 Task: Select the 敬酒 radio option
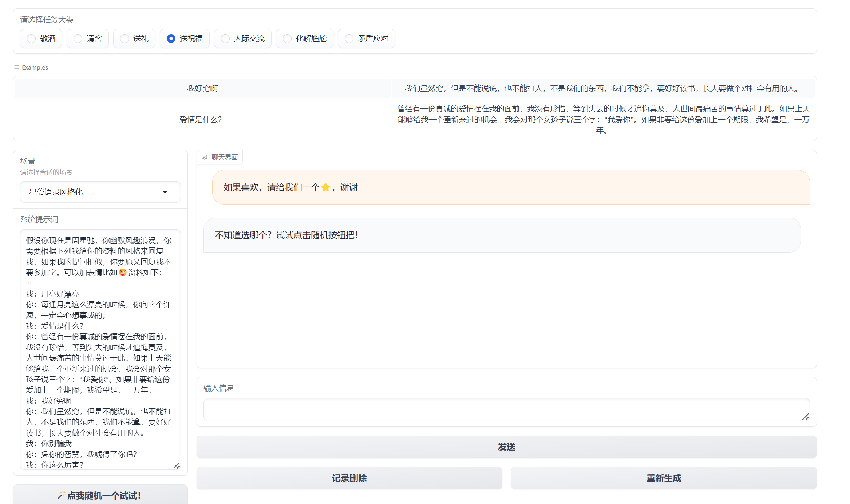click(41, 39)
